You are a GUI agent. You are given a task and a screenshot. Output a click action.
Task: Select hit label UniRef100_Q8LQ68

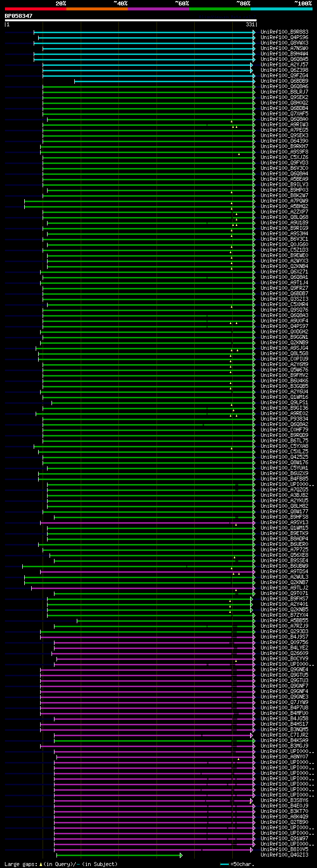tap(284, 217)
